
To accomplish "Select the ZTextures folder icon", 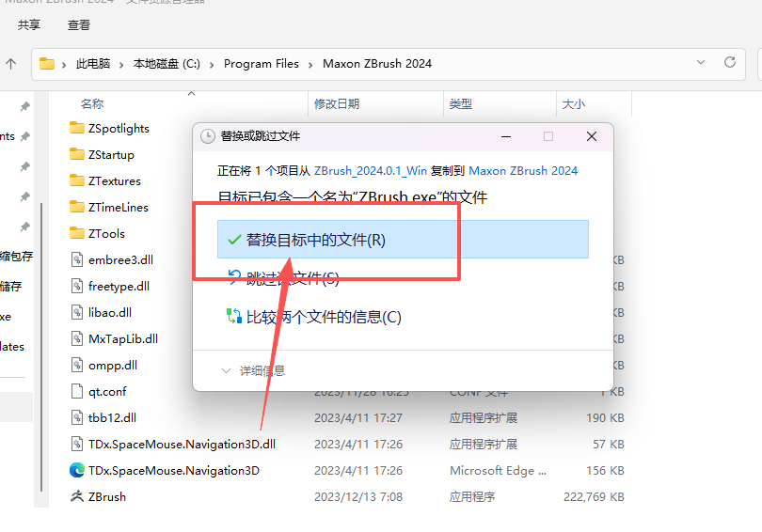I will click(77, 180).
